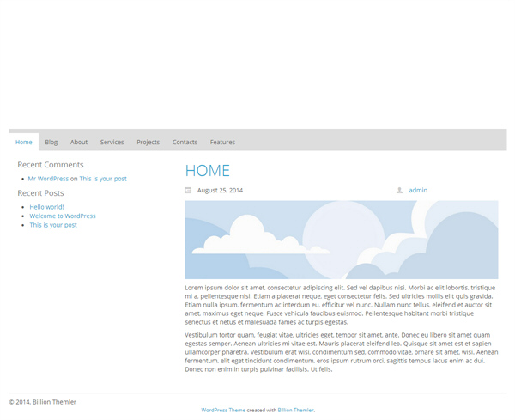Viewport: 515px width, 420px height.
Task: Open 'This is your post' in Recent Posts
Action: (53, 225)
